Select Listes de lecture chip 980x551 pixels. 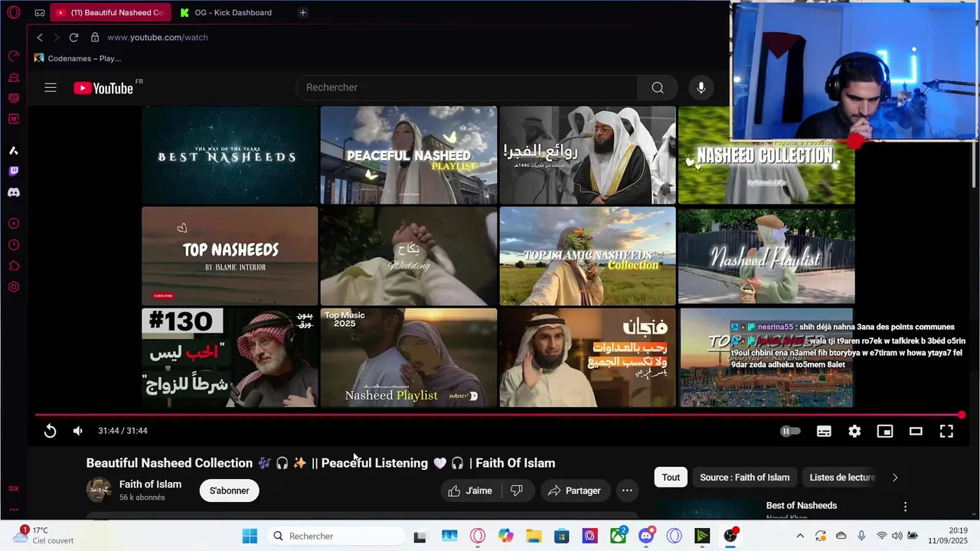[x=842, y=478]
